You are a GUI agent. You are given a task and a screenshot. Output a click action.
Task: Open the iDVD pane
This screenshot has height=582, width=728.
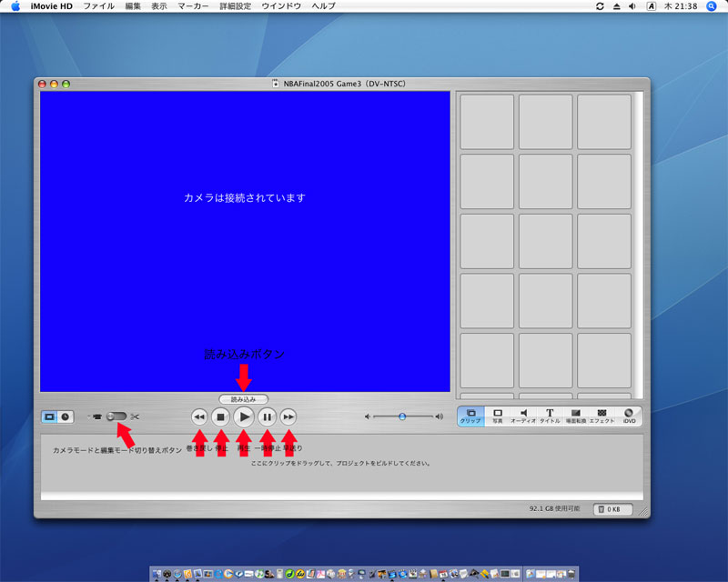(629, 416)
